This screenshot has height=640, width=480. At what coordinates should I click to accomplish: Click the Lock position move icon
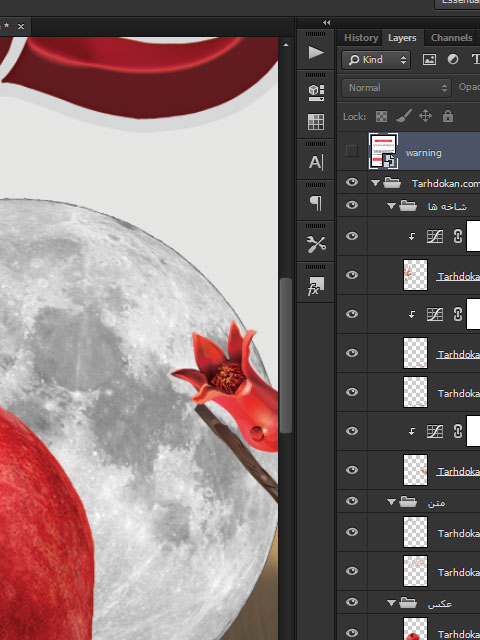pyautogui.click(x=425, y=116)
